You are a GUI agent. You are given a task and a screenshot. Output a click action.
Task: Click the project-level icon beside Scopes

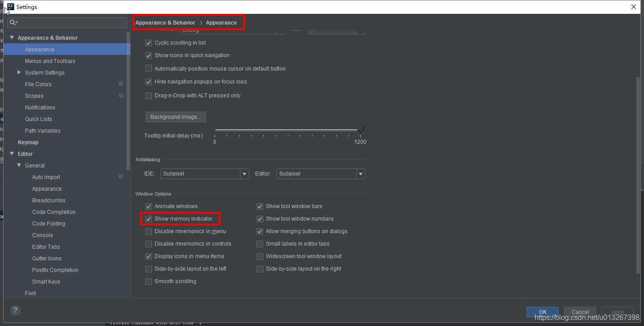point(121,96)
